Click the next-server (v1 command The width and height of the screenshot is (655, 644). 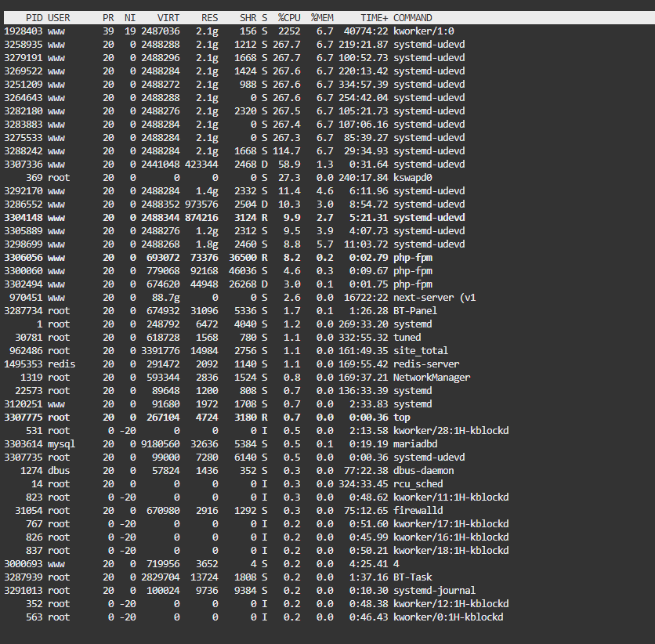[434, 298]
